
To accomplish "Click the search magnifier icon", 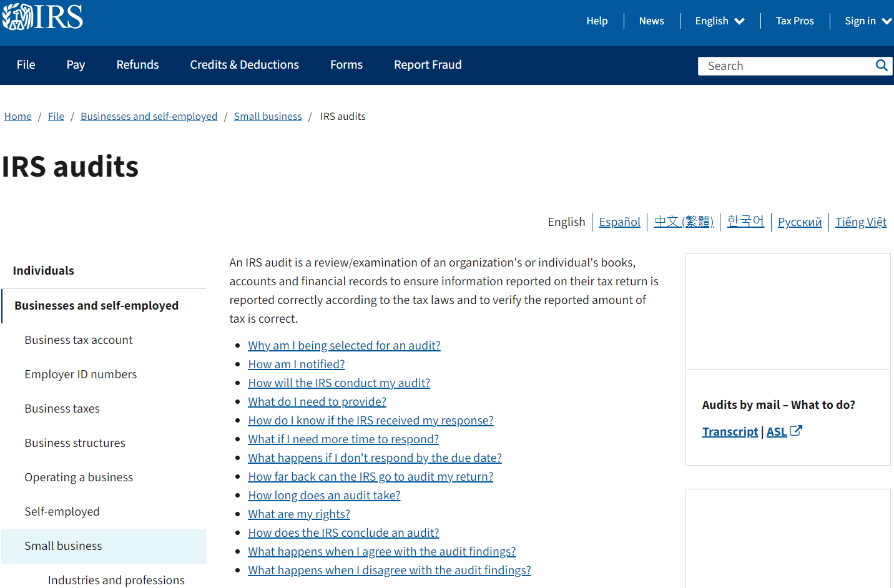I will 882,66.
